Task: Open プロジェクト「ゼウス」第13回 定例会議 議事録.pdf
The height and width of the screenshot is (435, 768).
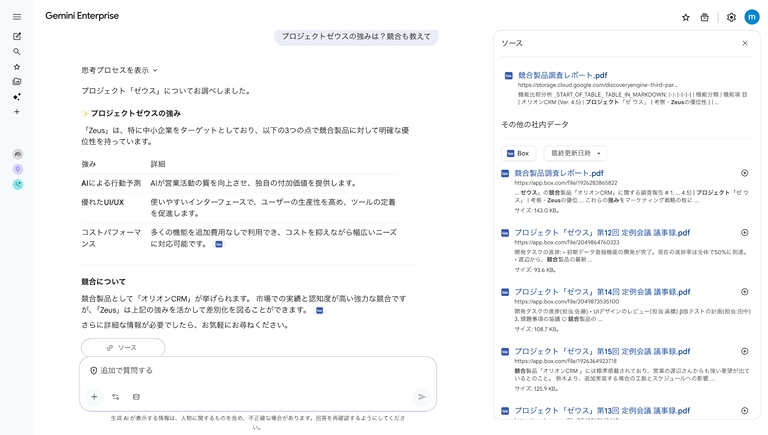Action: [x=602, y=411]
